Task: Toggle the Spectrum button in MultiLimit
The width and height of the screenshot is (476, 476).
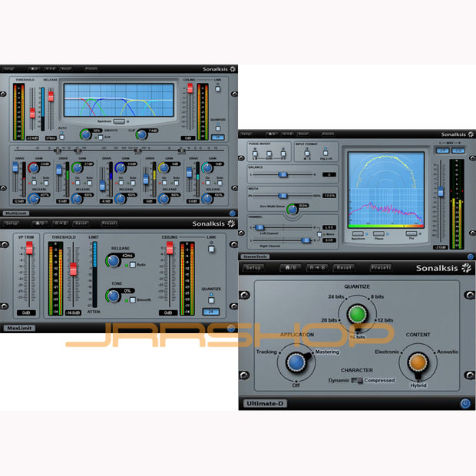Action: tap(119, 121)
